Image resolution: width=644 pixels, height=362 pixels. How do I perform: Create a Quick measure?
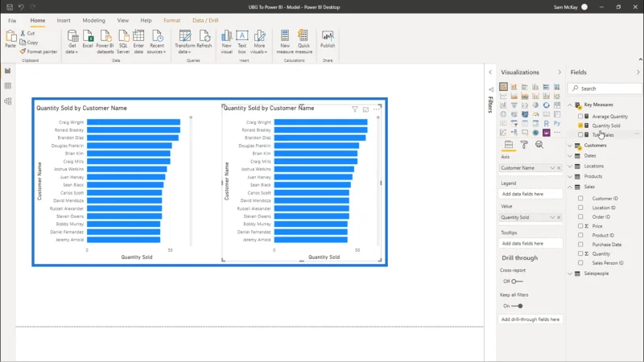tap(303, 41)
